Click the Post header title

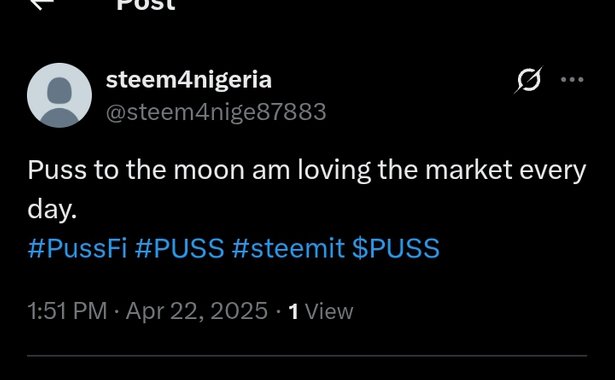click(146, 5)
